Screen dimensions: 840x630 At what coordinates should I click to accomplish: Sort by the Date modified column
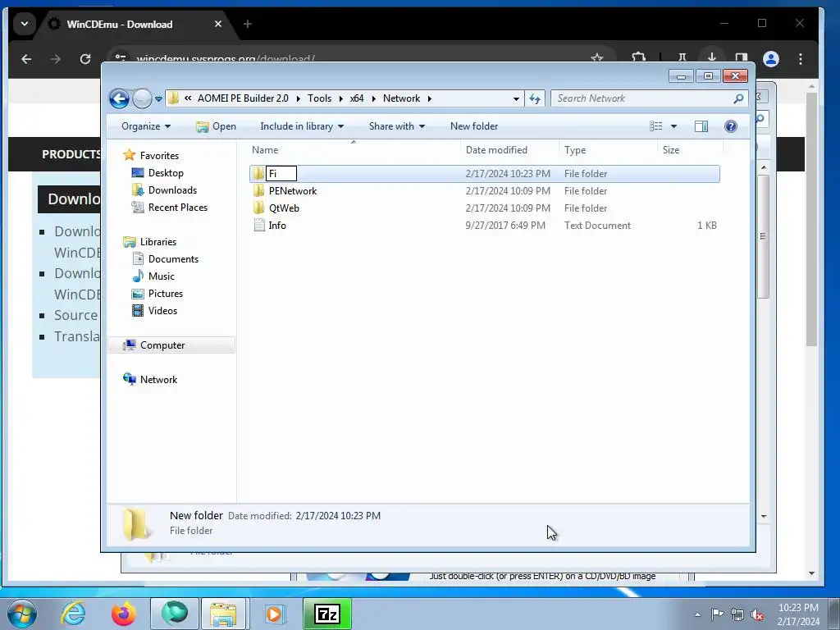tap(509, 150)
